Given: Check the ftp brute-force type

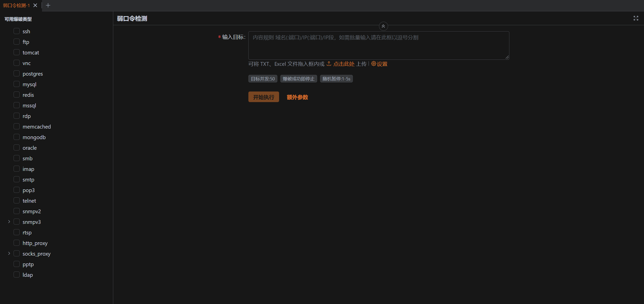Looking at the screenshot, I should [17, 42].
